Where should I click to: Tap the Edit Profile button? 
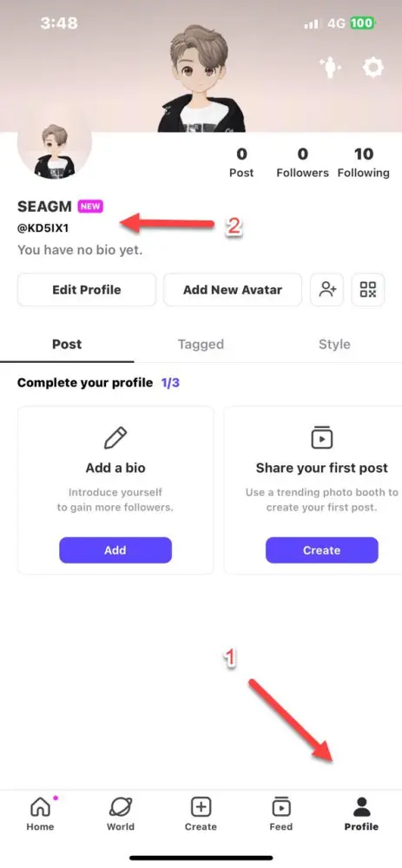pos(87,290)
